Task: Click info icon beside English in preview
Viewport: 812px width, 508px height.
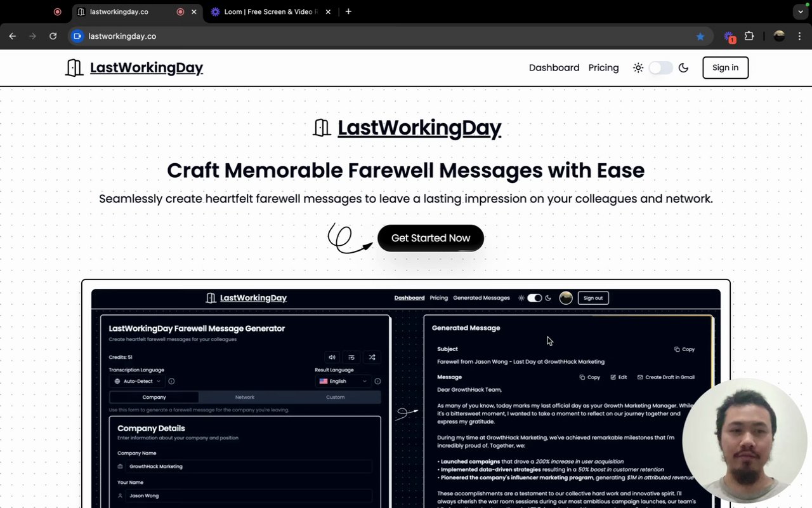Action: tap(377, 381)
